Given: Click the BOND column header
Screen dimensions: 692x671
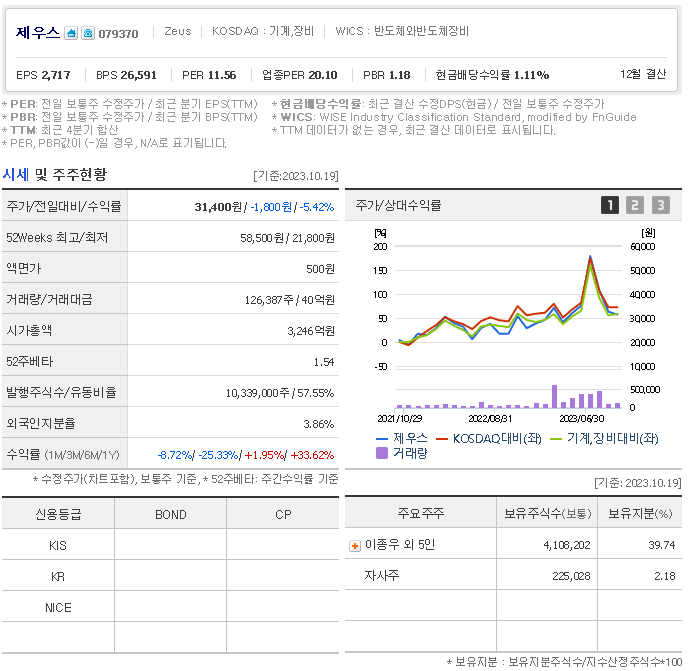Looking at the screenshot, I should point(171,515).
